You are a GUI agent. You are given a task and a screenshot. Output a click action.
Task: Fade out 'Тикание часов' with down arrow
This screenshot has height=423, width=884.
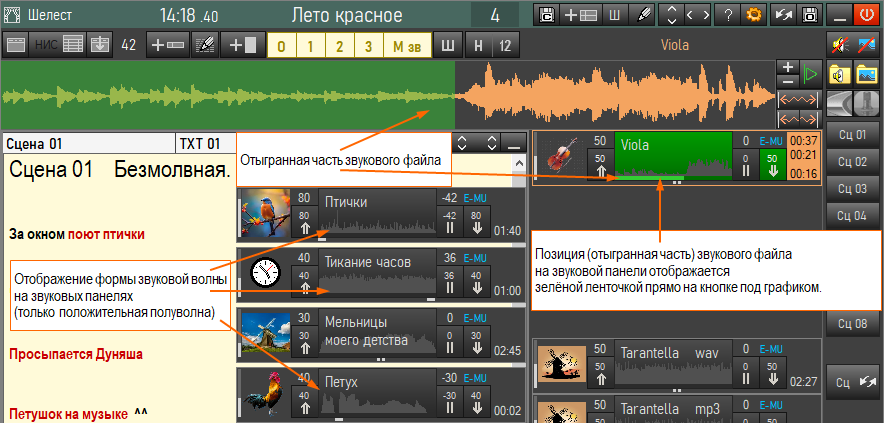tap(477, 282)
